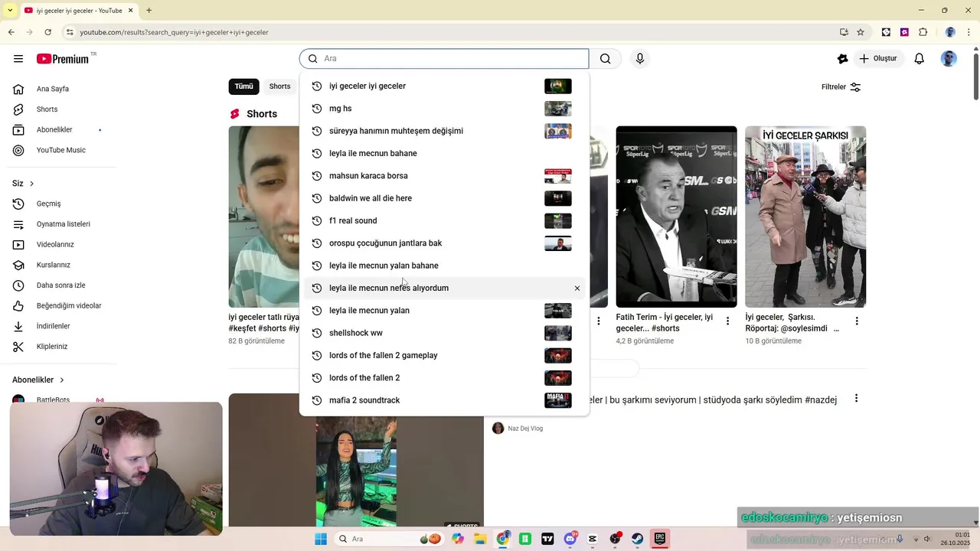This screenshot has height=551, width=980.
Task: Open Filtreler filter options
Action: tap(841, 87)
